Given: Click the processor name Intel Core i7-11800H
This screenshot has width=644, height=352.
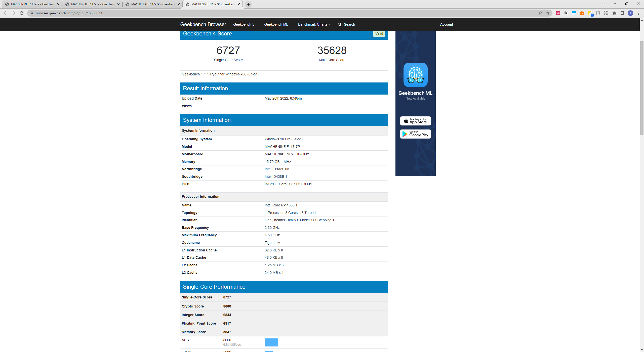Looking at the screenshot, I should (281, 205).
